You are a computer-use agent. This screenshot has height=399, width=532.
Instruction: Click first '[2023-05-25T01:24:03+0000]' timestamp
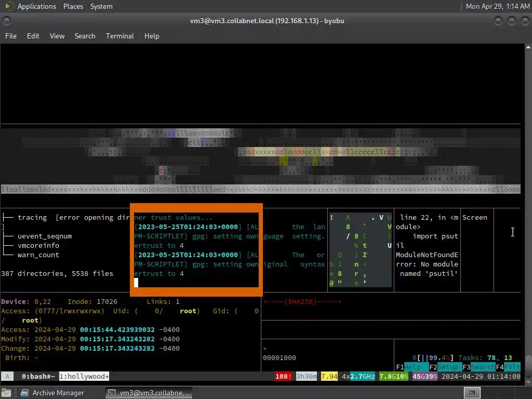coord(188,227)
